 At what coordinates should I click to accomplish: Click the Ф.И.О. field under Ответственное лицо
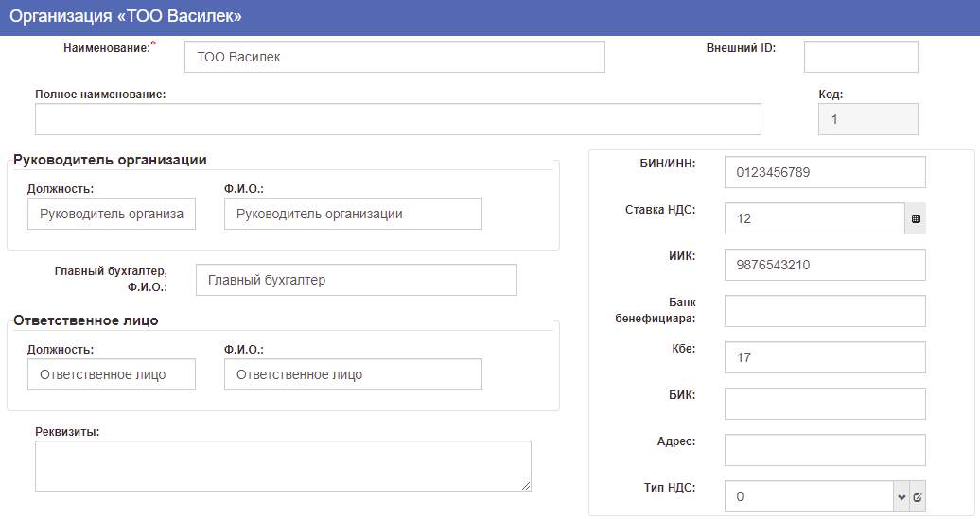(353, 374)
